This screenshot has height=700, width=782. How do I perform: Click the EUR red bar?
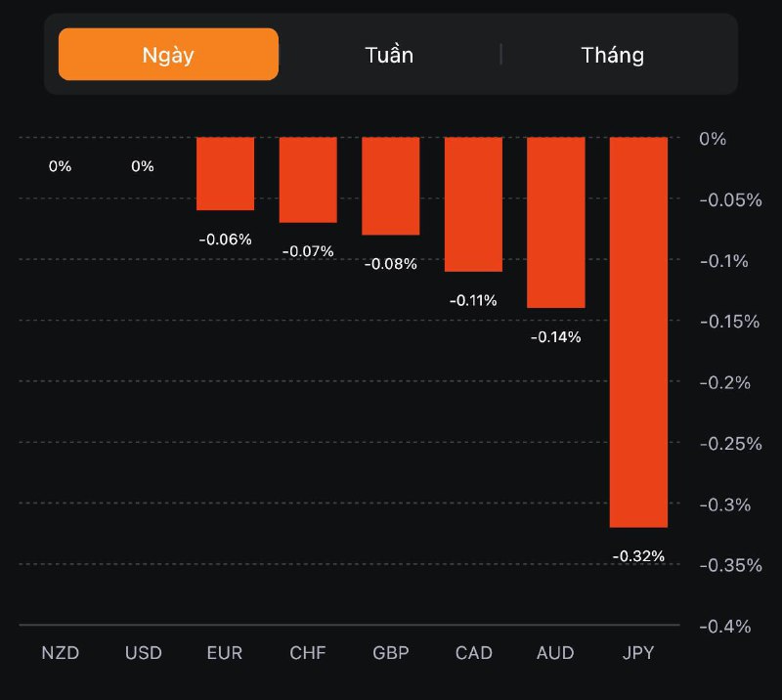(226, 174)
